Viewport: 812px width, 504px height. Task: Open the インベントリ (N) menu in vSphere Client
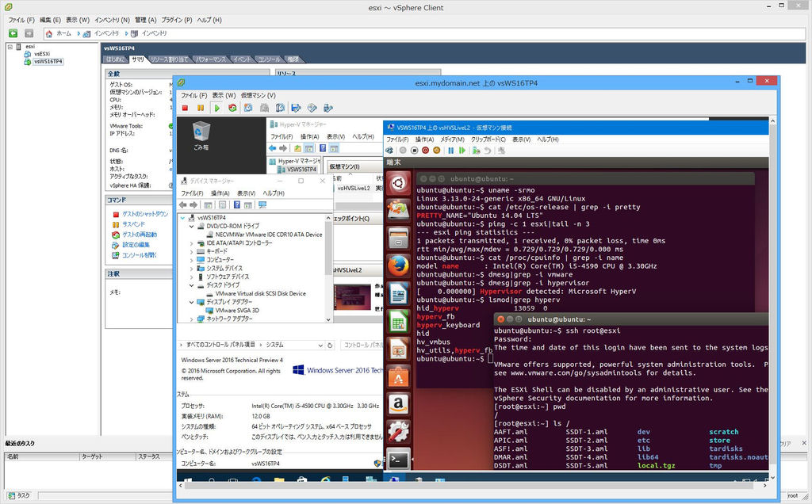pyautogui.click(x=113, y=20)
